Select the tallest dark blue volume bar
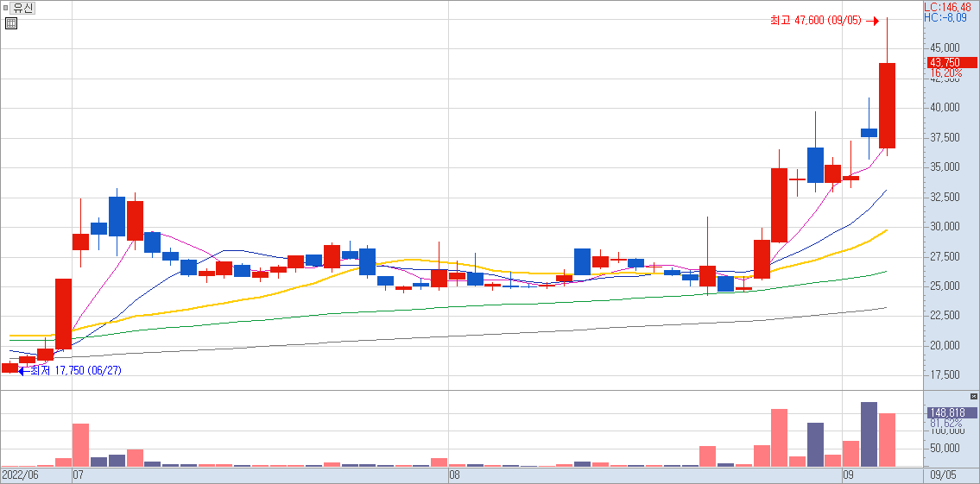The height and width of the screenshot is (484, 980). pyautogui.click(x=869, y=434)
